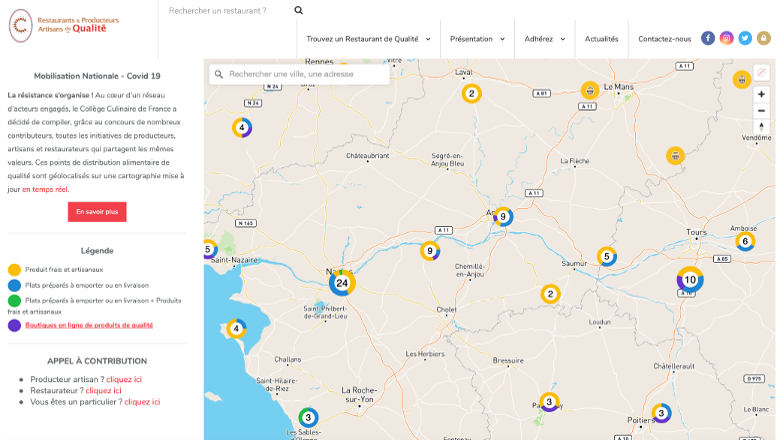
Task: Expand the Adhérez dropdown menu
Action: [544, 39]
